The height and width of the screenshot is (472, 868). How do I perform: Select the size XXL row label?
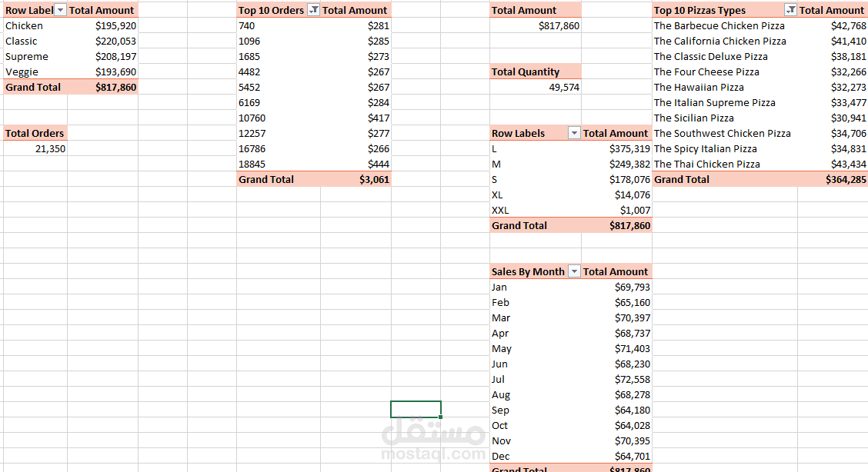coord(536,210)
